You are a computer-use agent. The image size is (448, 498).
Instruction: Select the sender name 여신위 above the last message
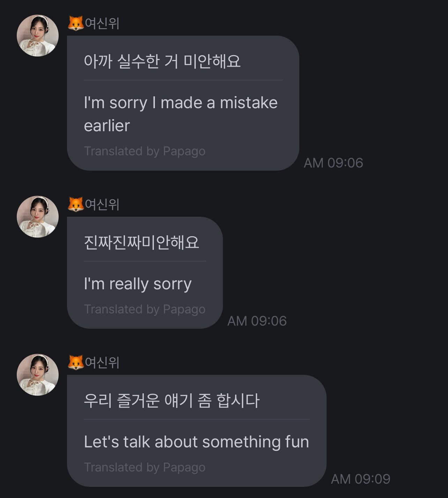click(102, 363)
